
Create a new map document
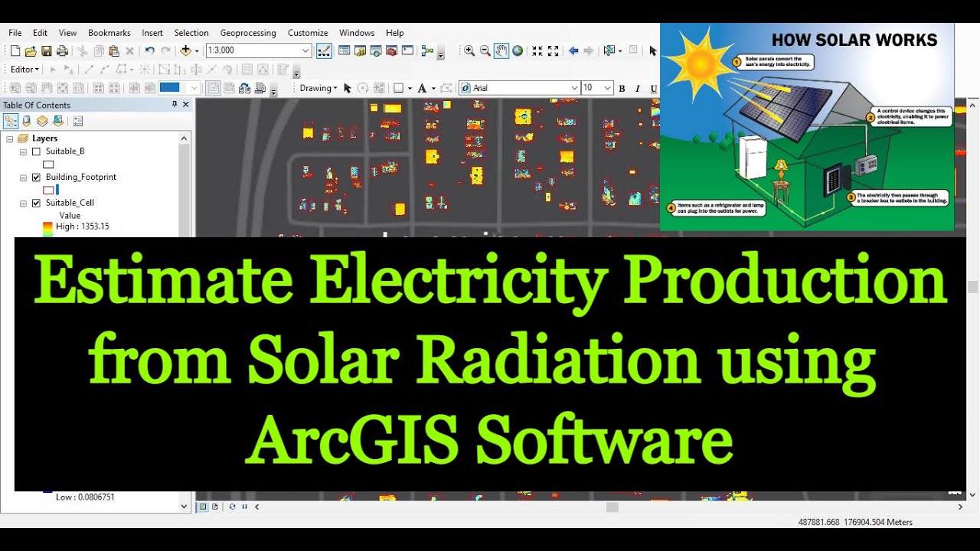point(15,51)
